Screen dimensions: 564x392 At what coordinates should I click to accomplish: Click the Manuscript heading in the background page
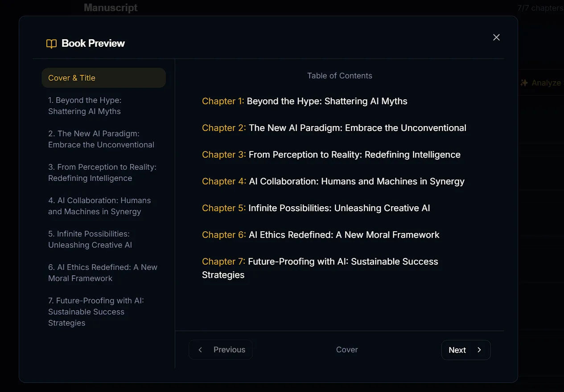tap(111, 8)
